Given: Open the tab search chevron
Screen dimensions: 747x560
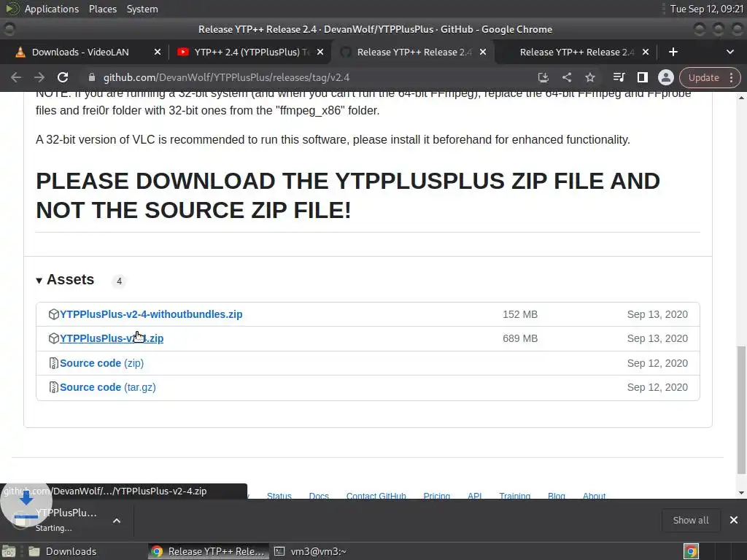Looking at the screenshot, I should click(729, 52).
